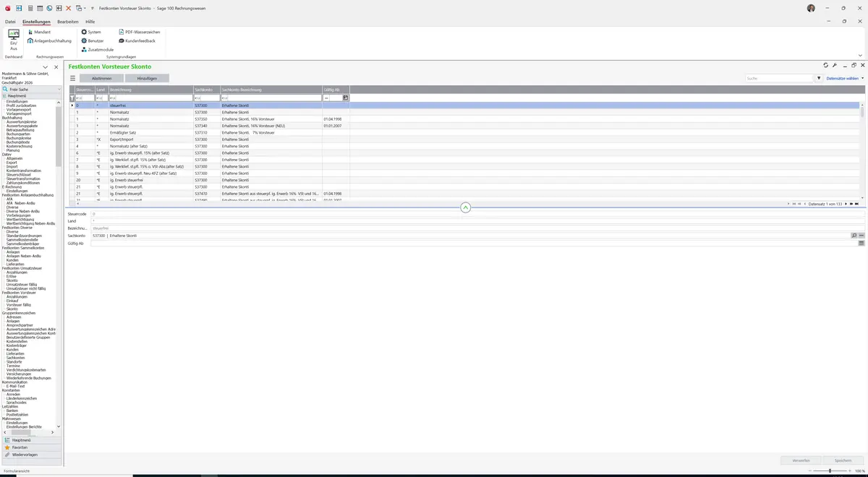The height and width of the screenshot is (477, 868).
Task: Open Zusatzmodule settings
Action: [98, 49]
